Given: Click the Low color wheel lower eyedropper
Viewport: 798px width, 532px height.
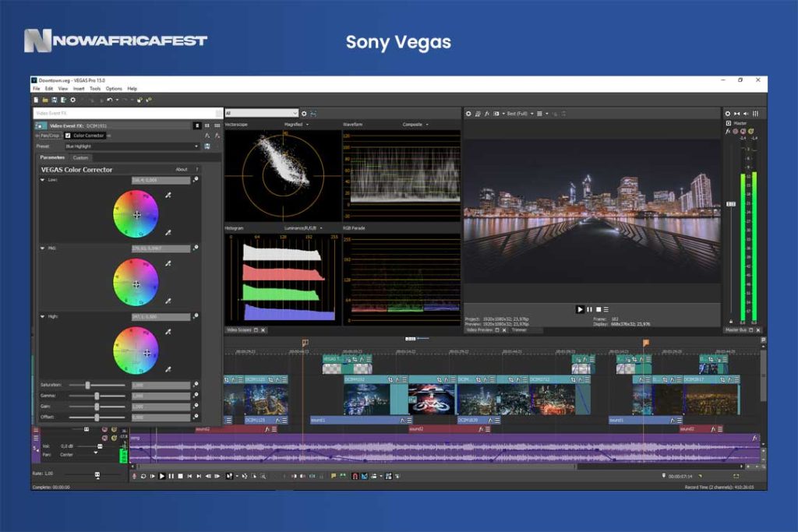Looking at the screenshot, I should 168,232.
